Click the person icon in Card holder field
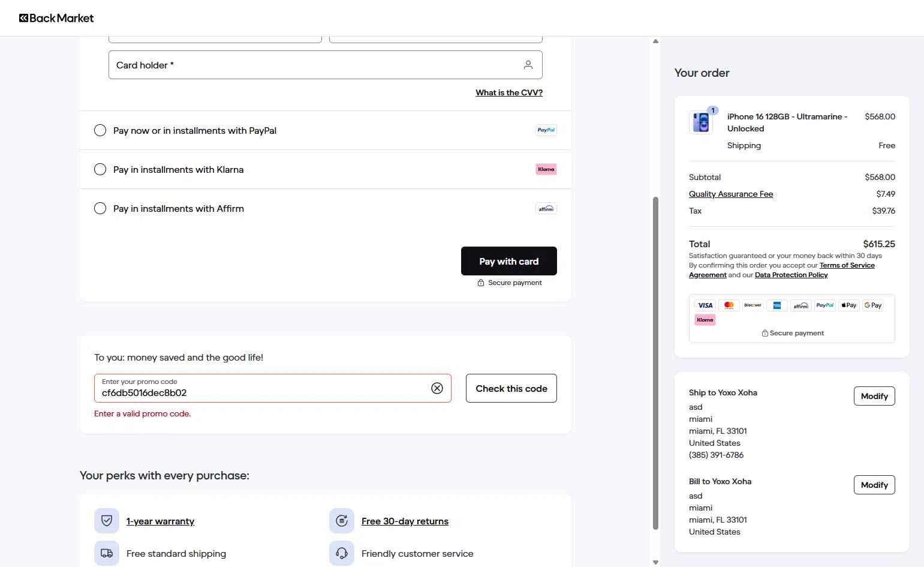The width and height of the screenshot is (924, 567). tap(528, 65)
